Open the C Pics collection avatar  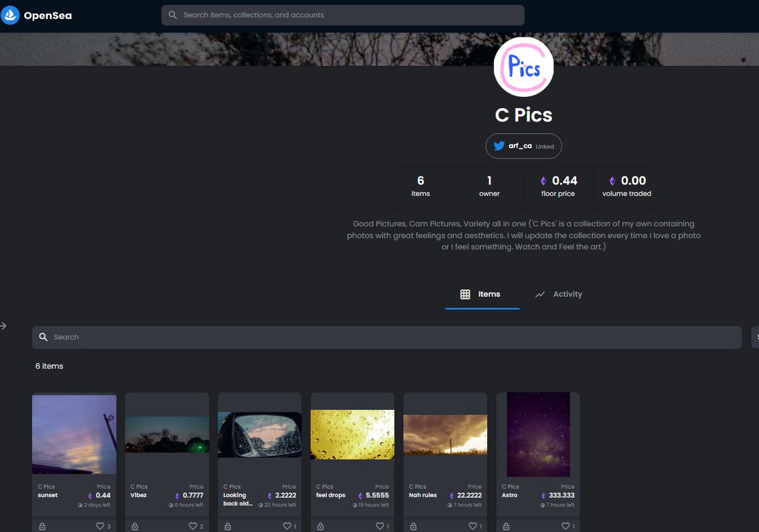pos(524,67)
